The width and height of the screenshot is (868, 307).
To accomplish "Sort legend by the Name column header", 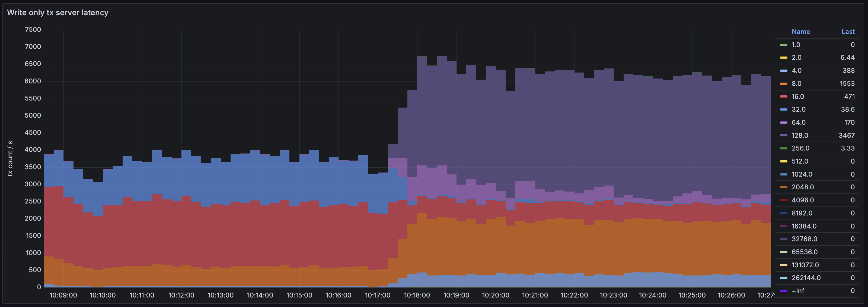I will tap(801, 32).
